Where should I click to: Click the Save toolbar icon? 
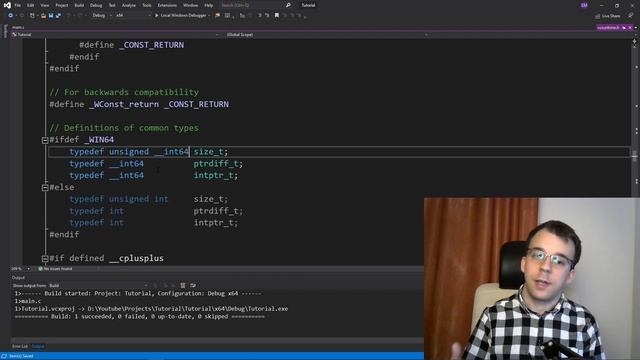coord(51,16)
